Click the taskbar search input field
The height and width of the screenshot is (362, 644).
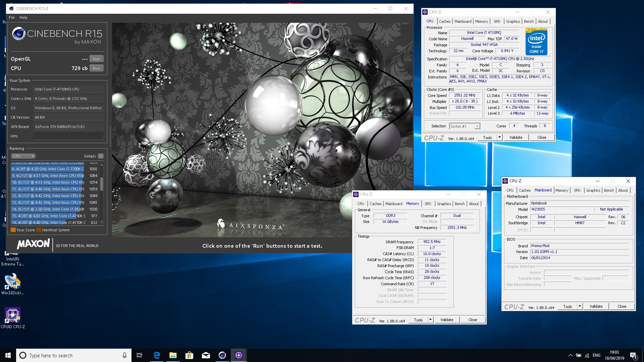[x=73, y=355]
